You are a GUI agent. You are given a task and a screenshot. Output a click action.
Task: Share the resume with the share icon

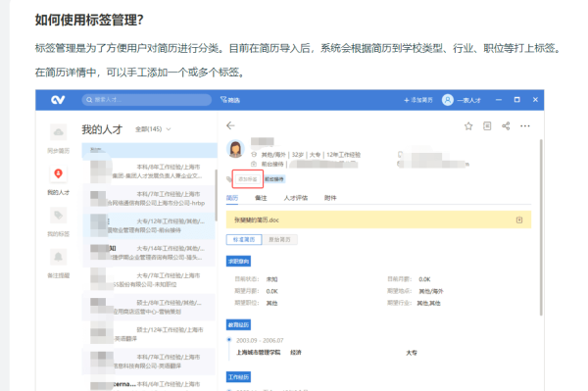click(506, 126)
